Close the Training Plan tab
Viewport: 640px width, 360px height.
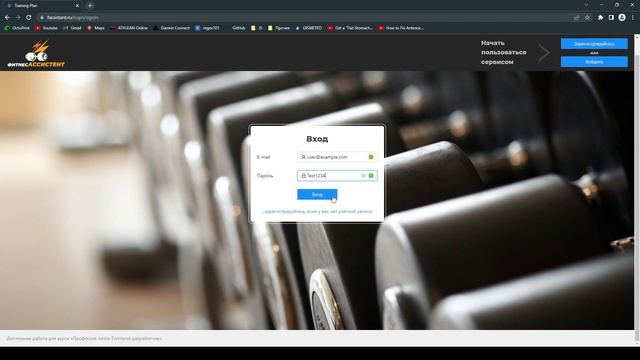77,6
